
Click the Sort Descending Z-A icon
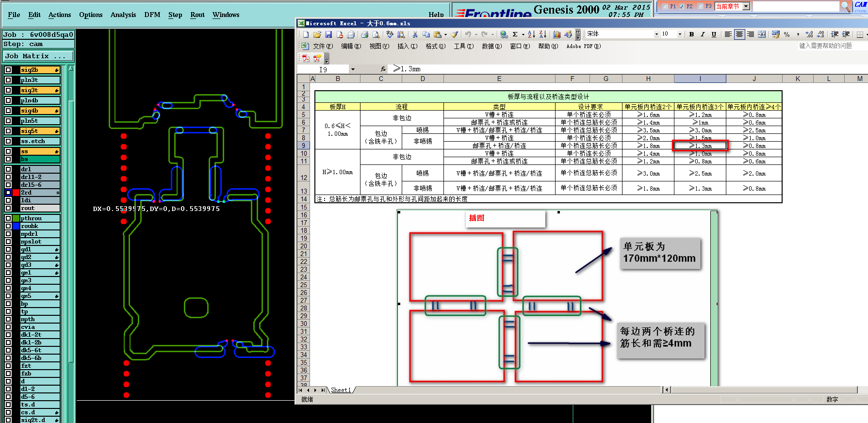click(x=543, y=34)
